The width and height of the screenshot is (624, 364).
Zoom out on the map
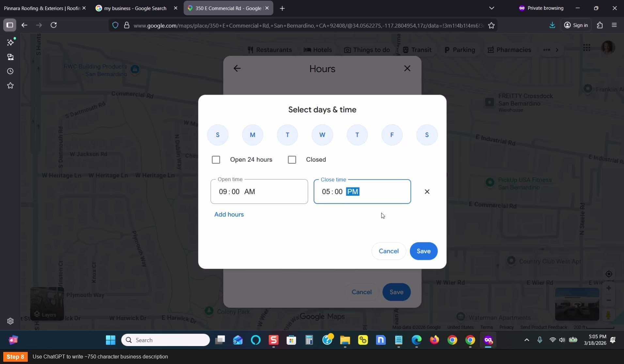[609, 300]
